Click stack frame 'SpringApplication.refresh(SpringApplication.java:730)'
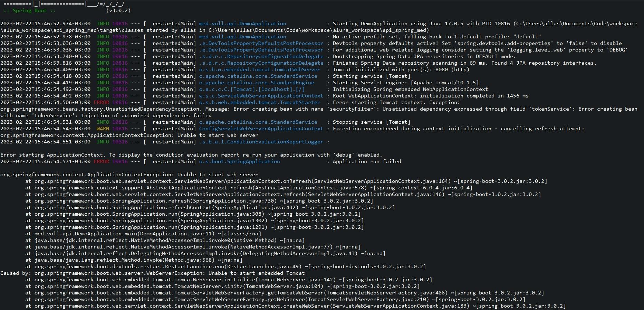Screen dimensions: 644x310 tap(199, 201)
